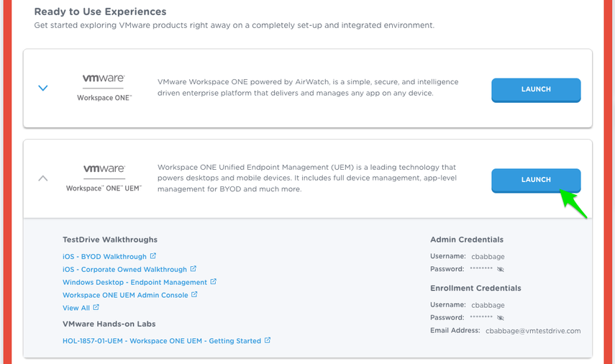
Task: Click external-link icon beside Windows Desktop Endpoint Management
Action: 214,282
